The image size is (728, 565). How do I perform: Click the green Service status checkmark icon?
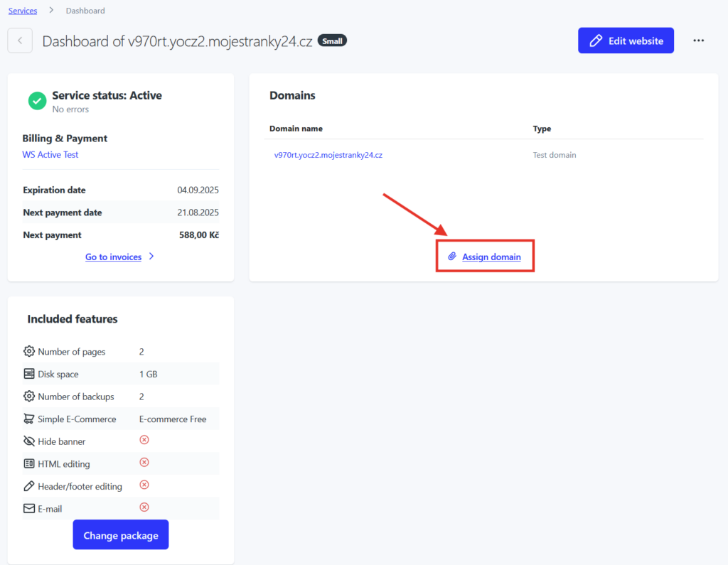pos(37,101)
